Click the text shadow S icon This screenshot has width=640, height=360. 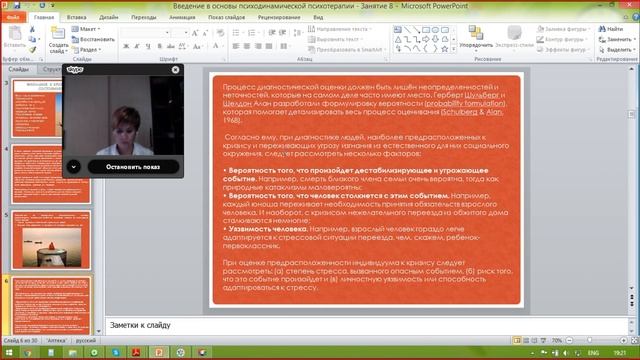[x=160, y=47]
